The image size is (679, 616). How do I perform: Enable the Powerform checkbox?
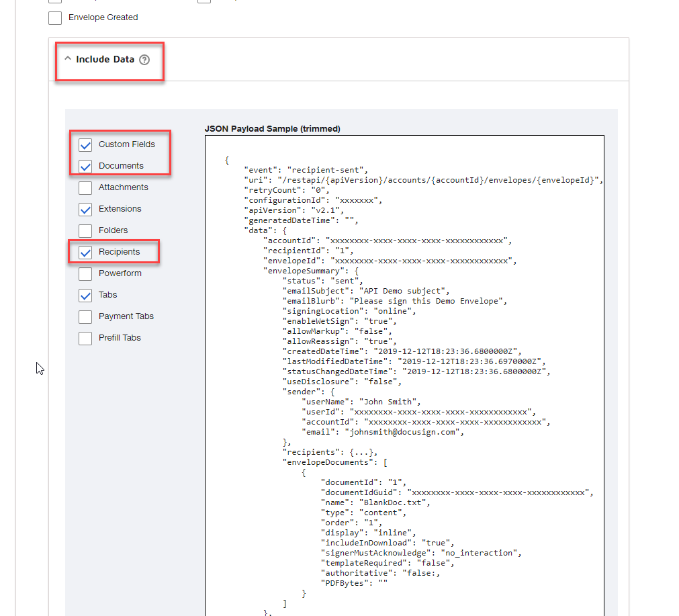[x=85, y=273]
